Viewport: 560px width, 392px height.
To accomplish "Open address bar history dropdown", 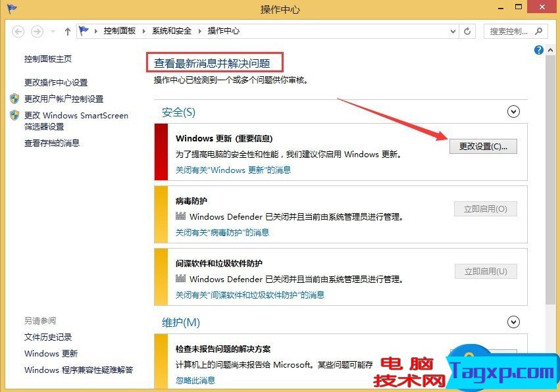I will (x=453, y=32).
